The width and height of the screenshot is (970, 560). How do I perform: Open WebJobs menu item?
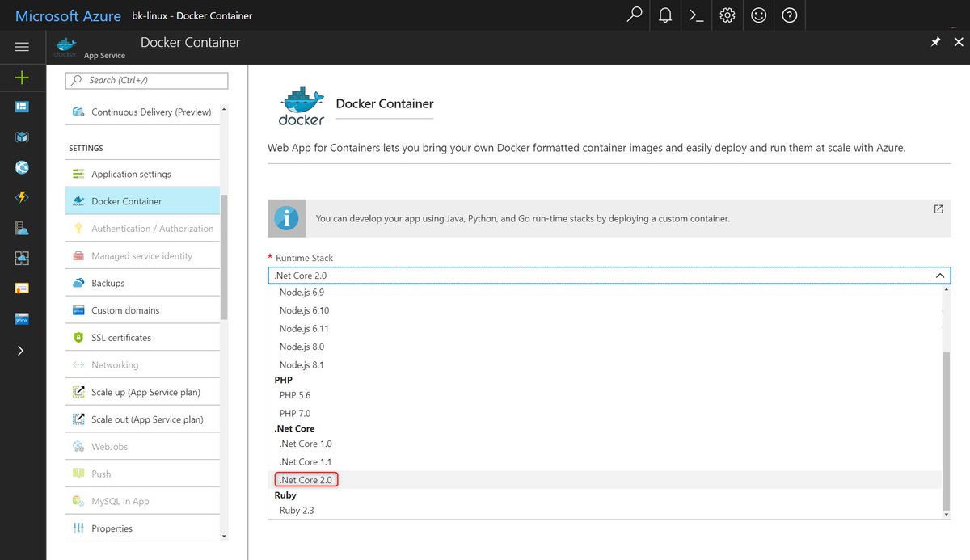click(x=142, y=447)
